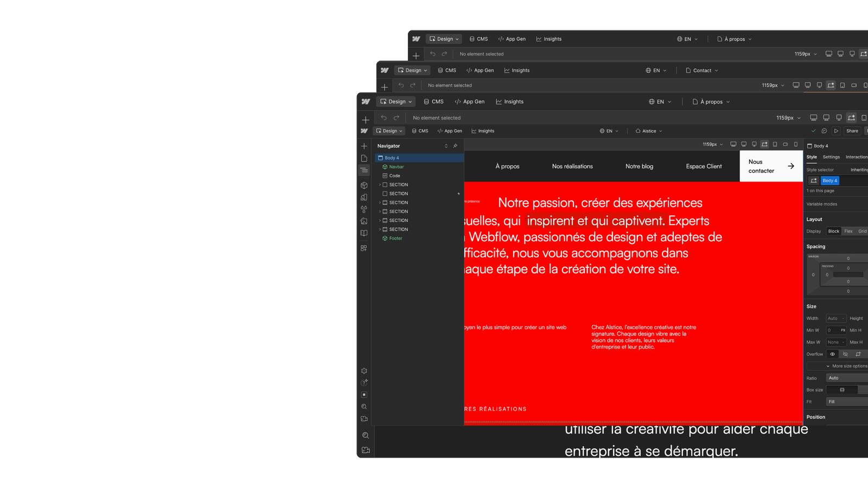The height and width of the screenshot is (488, 868).
Task: Open the EN locale dropdown beside Alstice
Action: click(609, 131)
